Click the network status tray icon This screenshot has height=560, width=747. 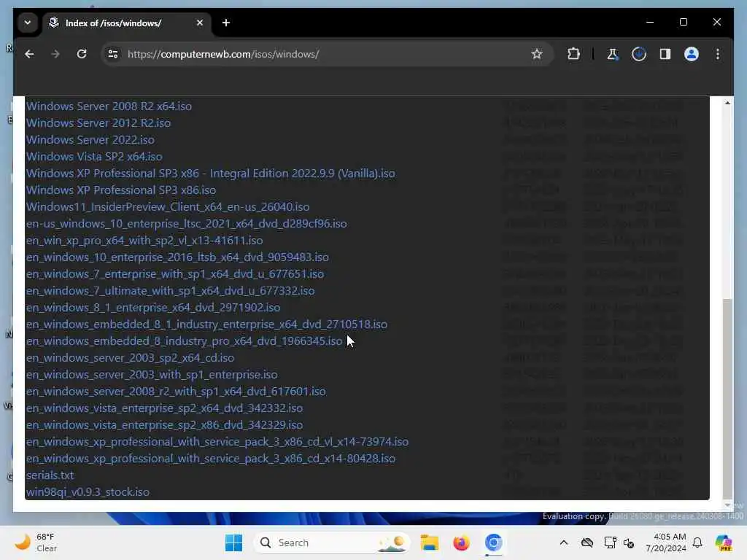(x=610, y=542)
